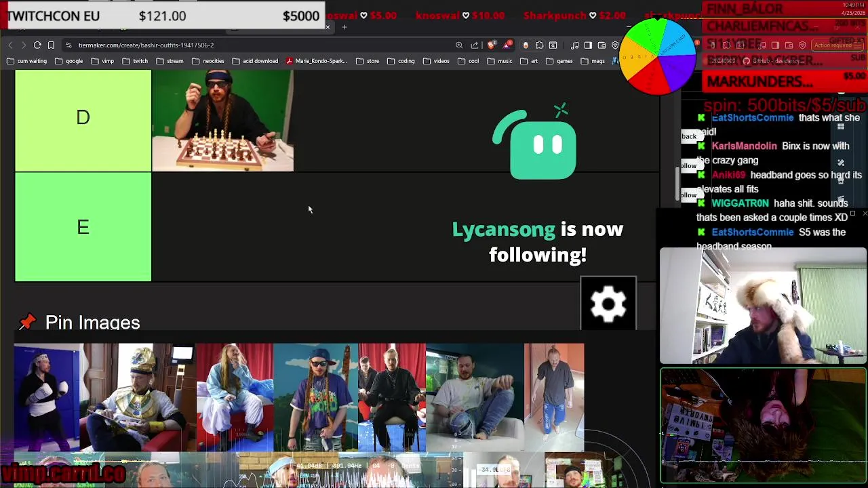868x488 pixels.
Task: Open the vimp bookmark folder
Action: [104, 61]
